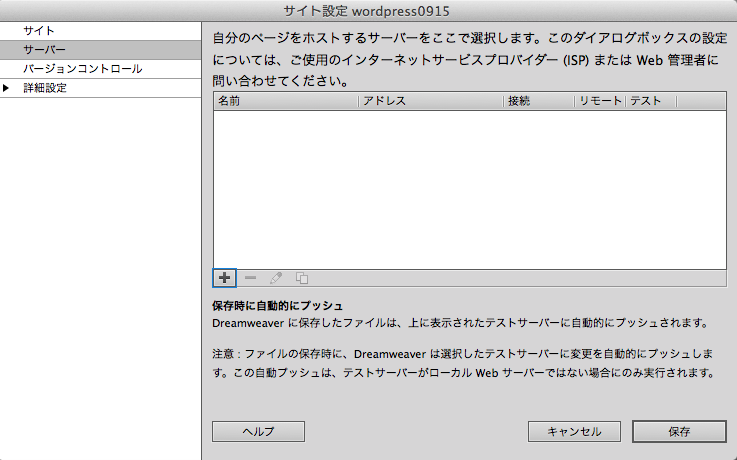Click the サイト設定 wordpress0915 title

coord(367,11)
